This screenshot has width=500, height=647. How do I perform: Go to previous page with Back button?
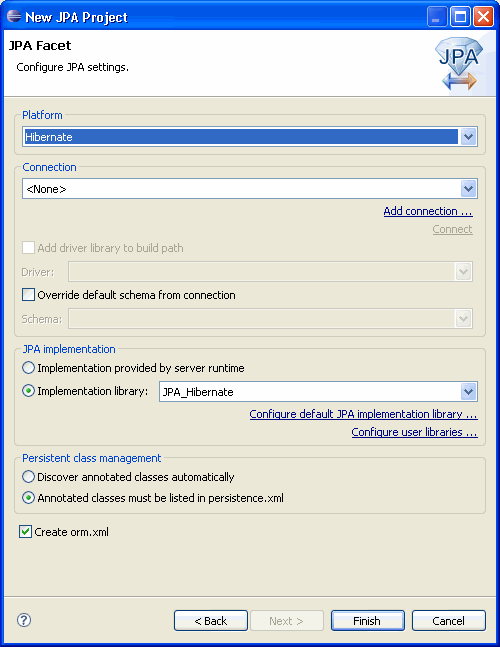211,620
